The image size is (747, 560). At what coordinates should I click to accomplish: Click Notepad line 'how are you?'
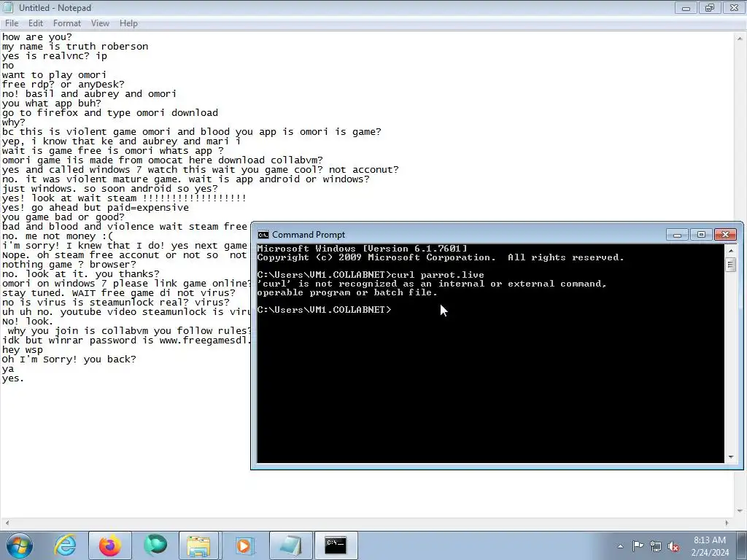pyautogui.click(x=36, y=37)
